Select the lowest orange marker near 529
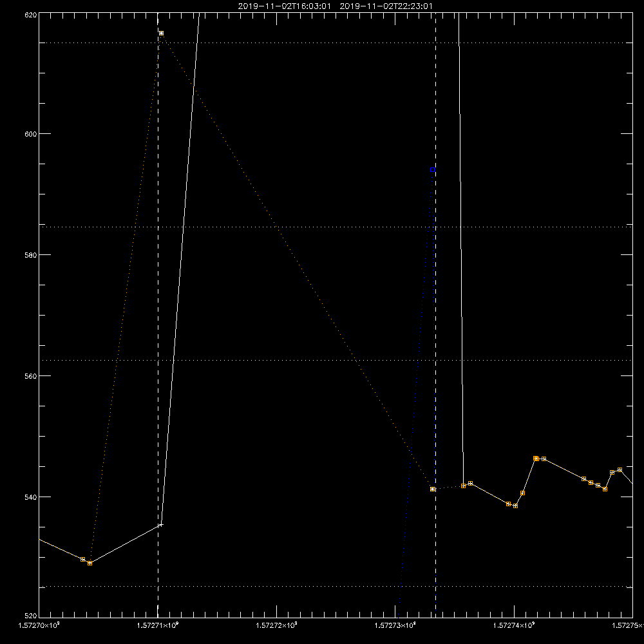Screen dimensions: 644x644 pos(90,563)
